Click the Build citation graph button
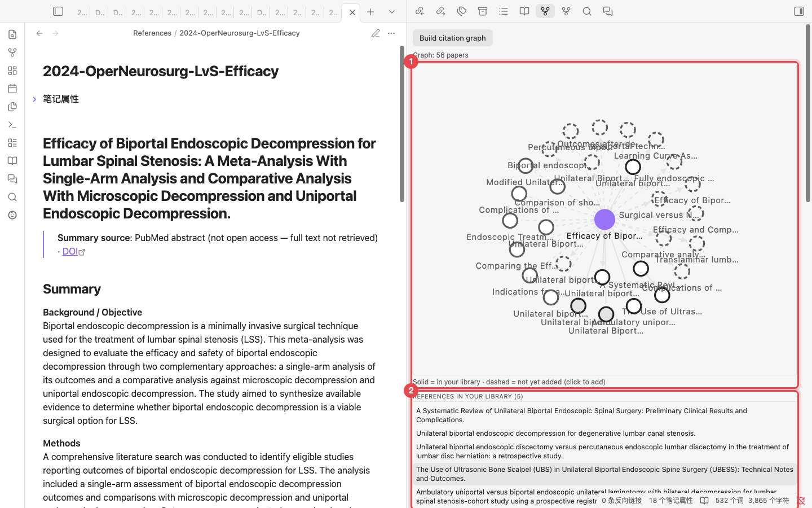This screenshot has height=508, width=812. tap(453, 38)
